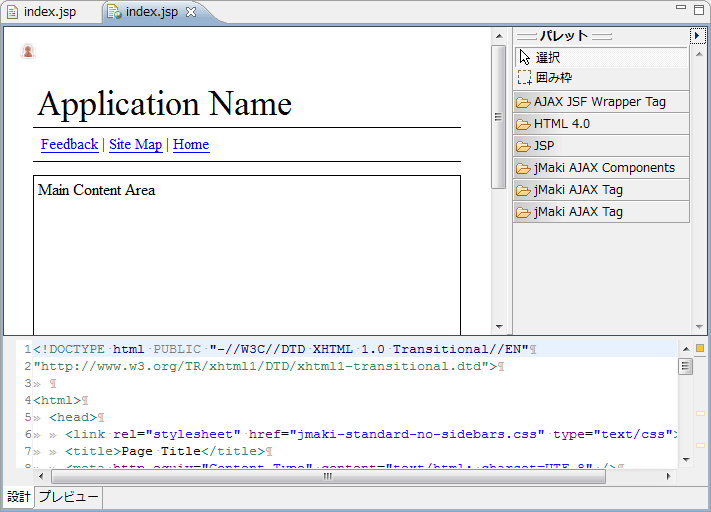Viewport: 711px width, 512px height.
Task: Open the Site Map link
Action: click(136, 144)
